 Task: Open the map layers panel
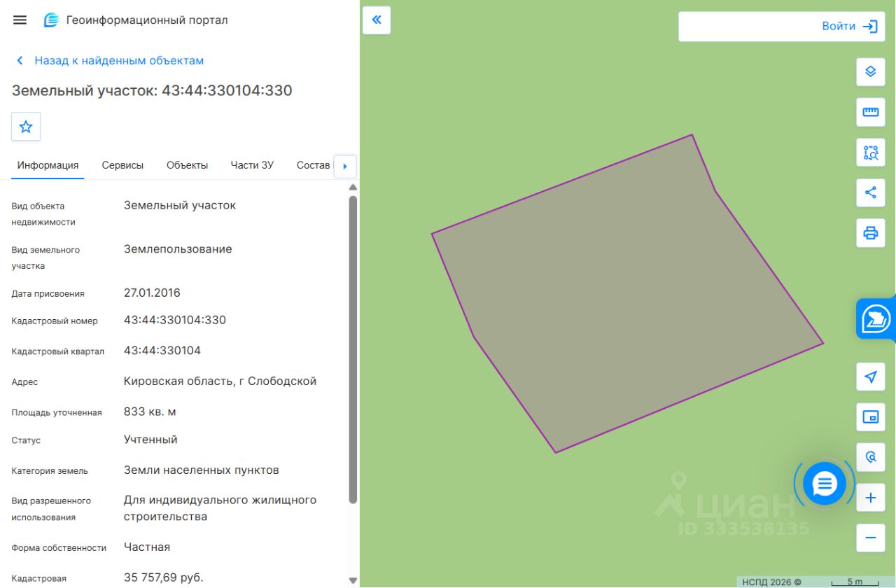pyautogui.click(x=871, y=71)
